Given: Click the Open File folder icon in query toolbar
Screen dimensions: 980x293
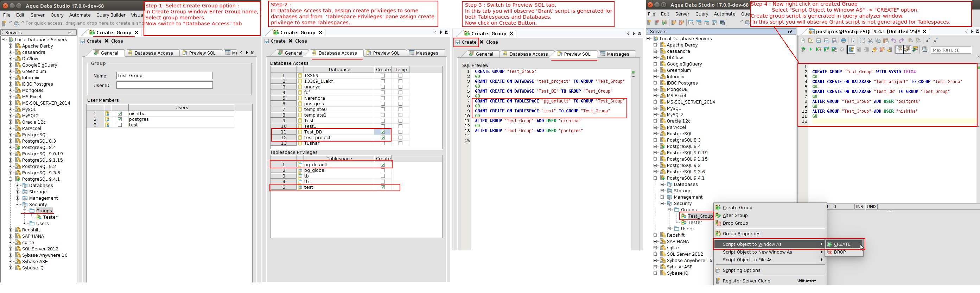Looking at the screenshot, I should pos(811,41).
